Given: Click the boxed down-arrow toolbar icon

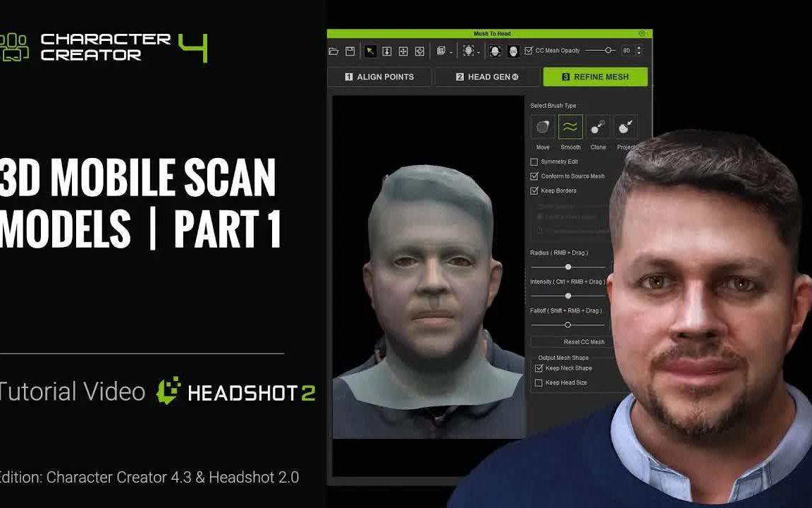Looking at the screenshot, I should click(x=387, y=51).
